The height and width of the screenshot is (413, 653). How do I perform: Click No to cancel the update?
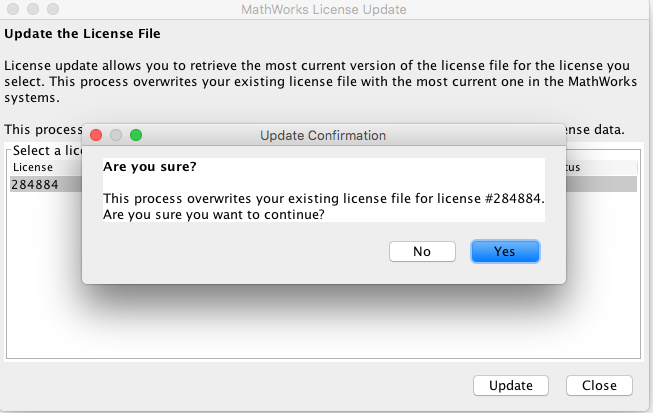[422, 251]
